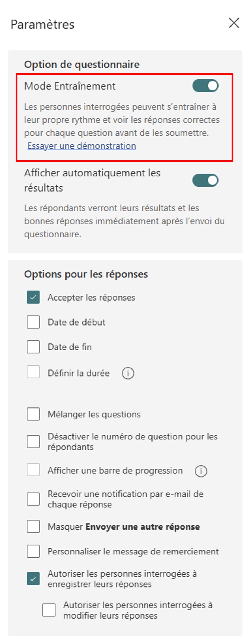This screenshot has width=251, height=644.
Task: Check Désactiver le numéro de question option
Action: [x=33, y=441]
